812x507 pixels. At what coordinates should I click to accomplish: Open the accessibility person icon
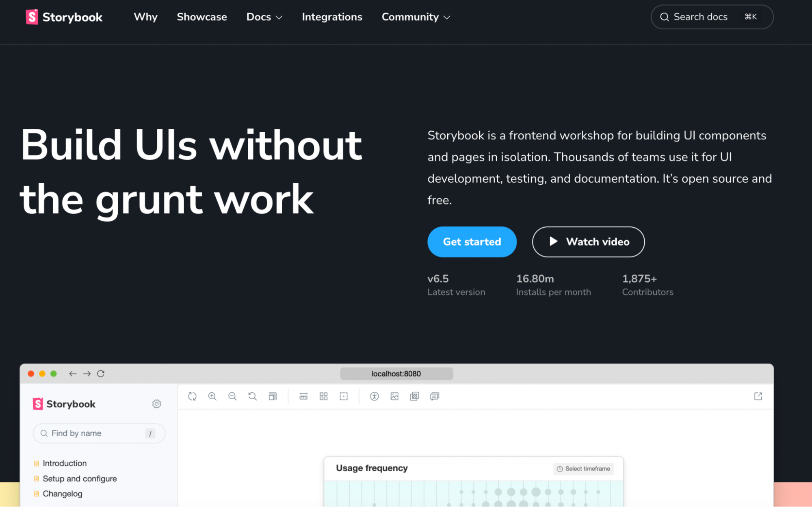pyautogui.click(x=375, y=396)
